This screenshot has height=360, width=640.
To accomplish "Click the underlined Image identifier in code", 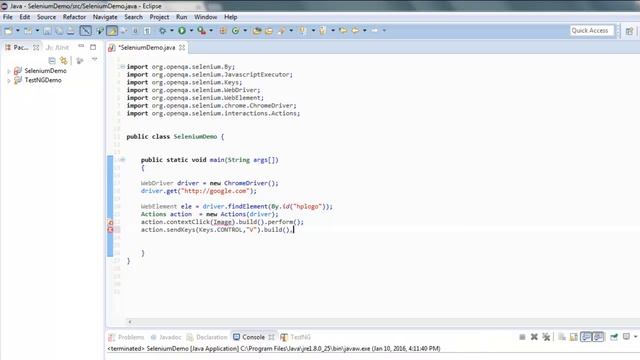I will [223, 222].
